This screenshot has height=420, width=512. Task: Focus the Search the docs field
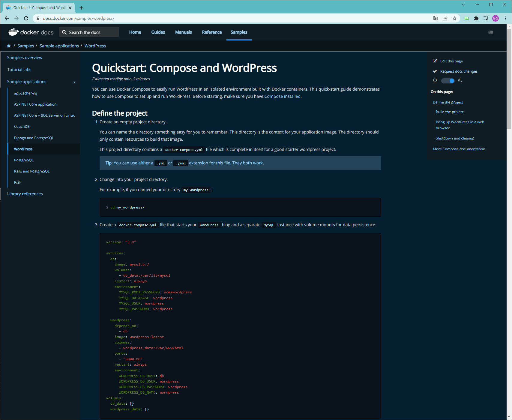tap(89, 32)
